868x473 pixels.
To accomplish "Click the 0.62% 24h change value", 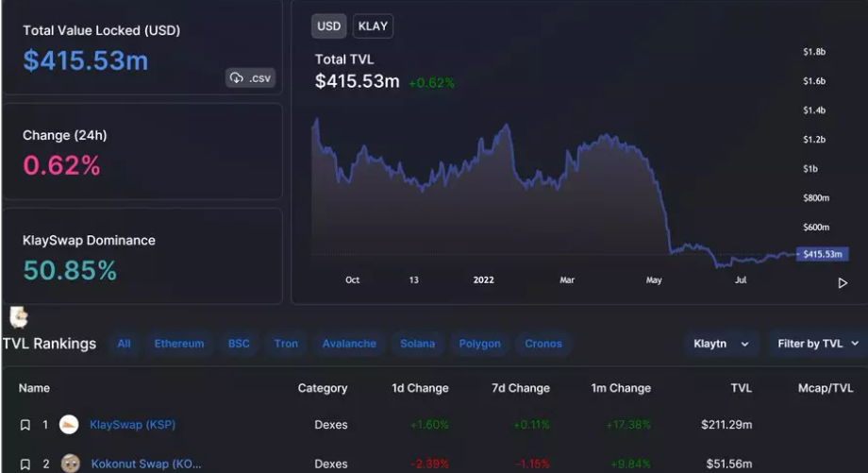I will tap(61, 165).
